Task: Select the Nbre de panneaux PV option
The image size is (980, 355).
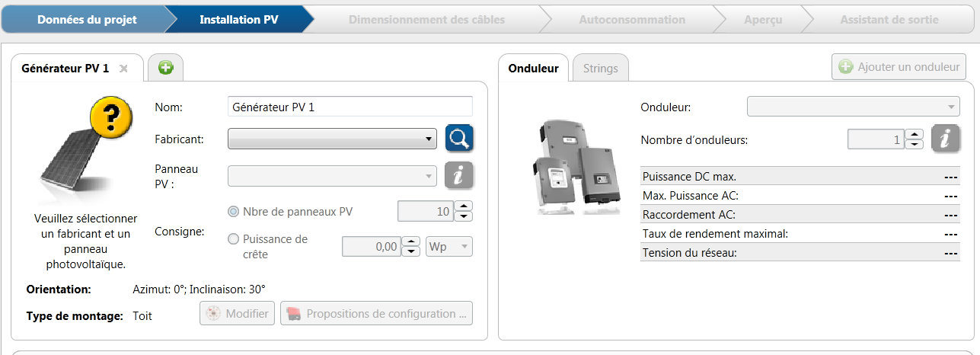Action: pos(234,211)
